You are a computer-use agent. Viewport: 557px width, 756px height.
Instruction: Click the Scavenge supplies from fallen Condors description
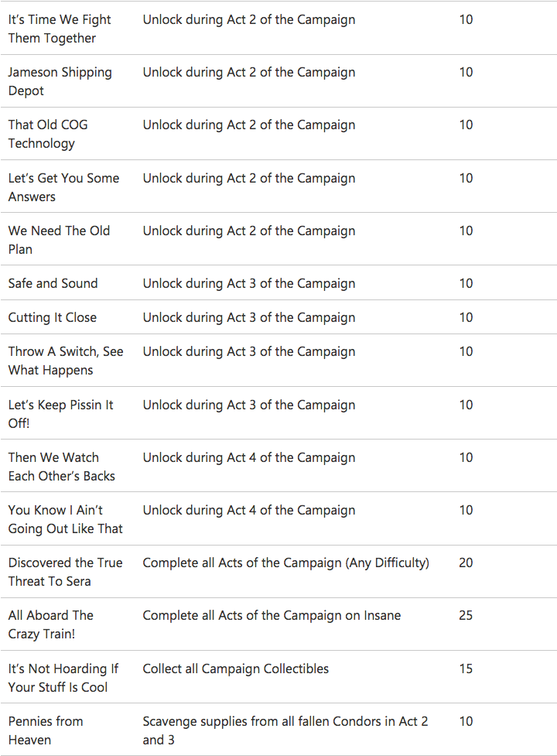point(285,730)
